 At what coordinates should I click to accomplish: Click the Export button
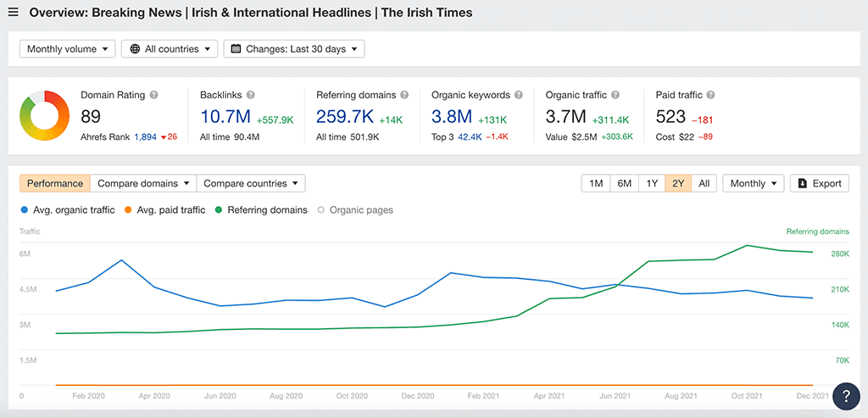pos(820,183)
